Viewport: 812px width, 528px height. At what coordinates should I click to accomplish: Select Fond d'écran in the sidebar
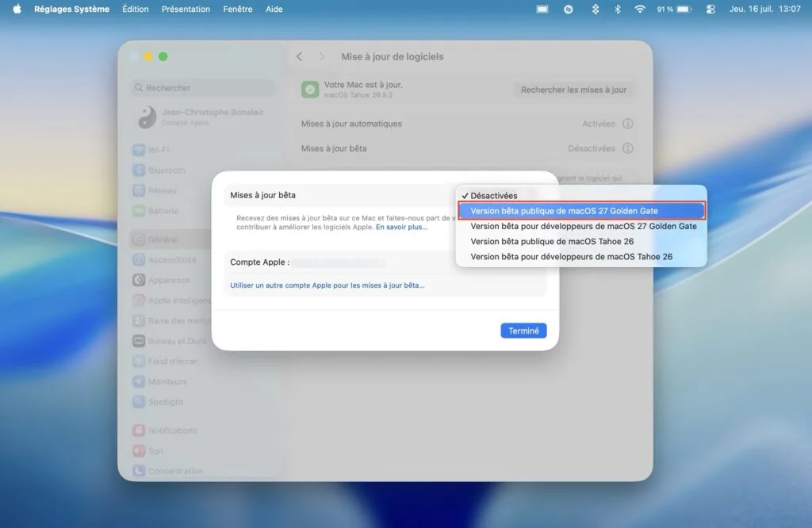click(202, 362)
